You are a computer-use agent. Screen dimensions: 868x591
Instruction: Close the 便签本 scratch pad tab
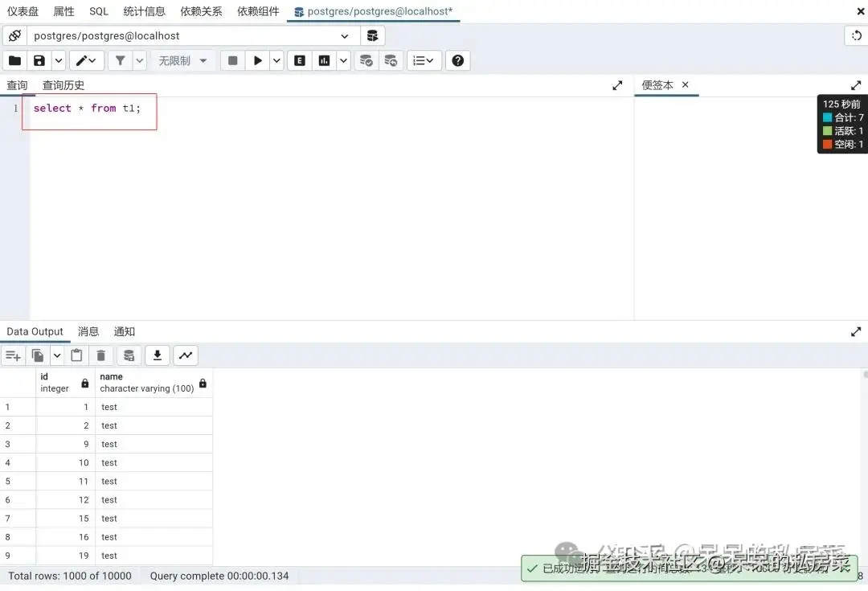686,84
